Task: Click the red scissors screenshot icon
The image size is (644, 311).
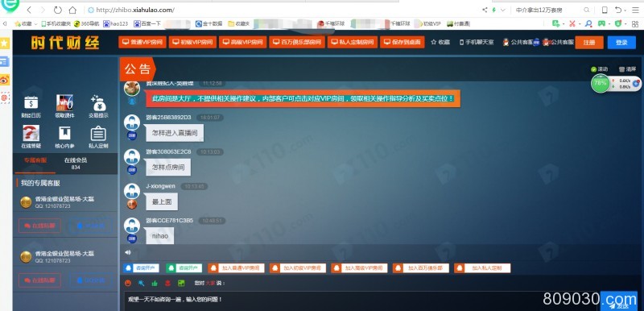Action: [x=572, y=23]
